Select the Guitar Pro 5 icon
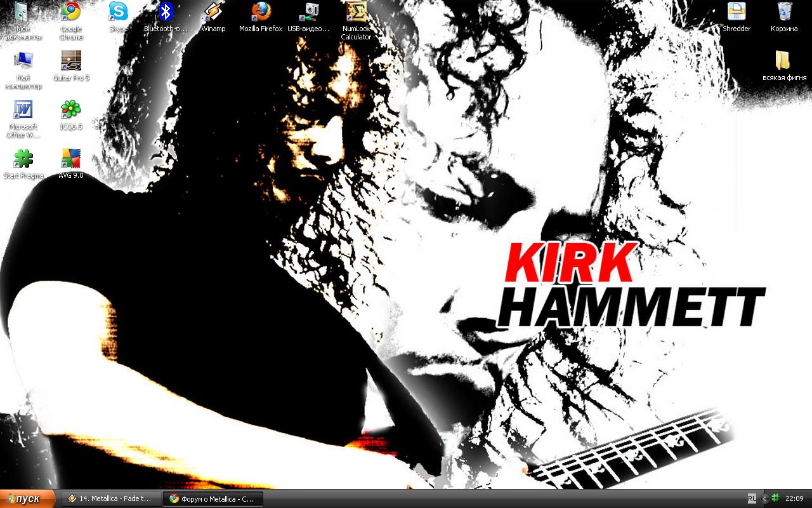This screenshot has height=508, width=812. tap(70, 61)
